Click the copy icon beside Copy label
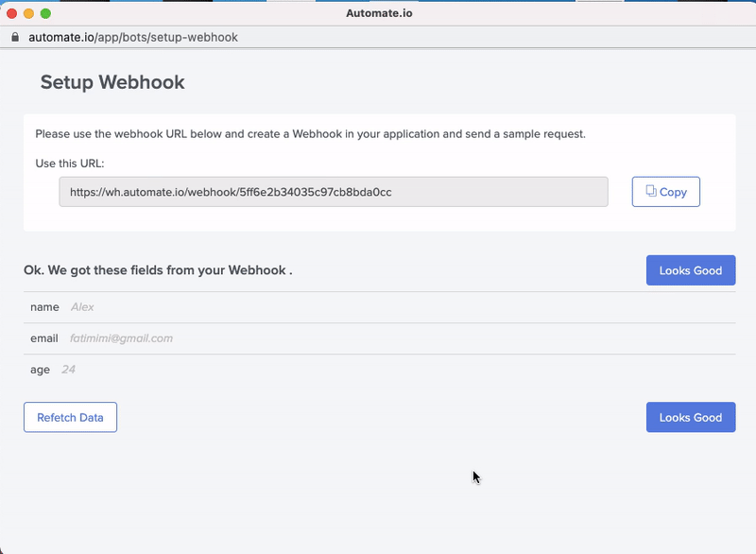The width and height of the screenshot is (756, 554). (651, 191)
